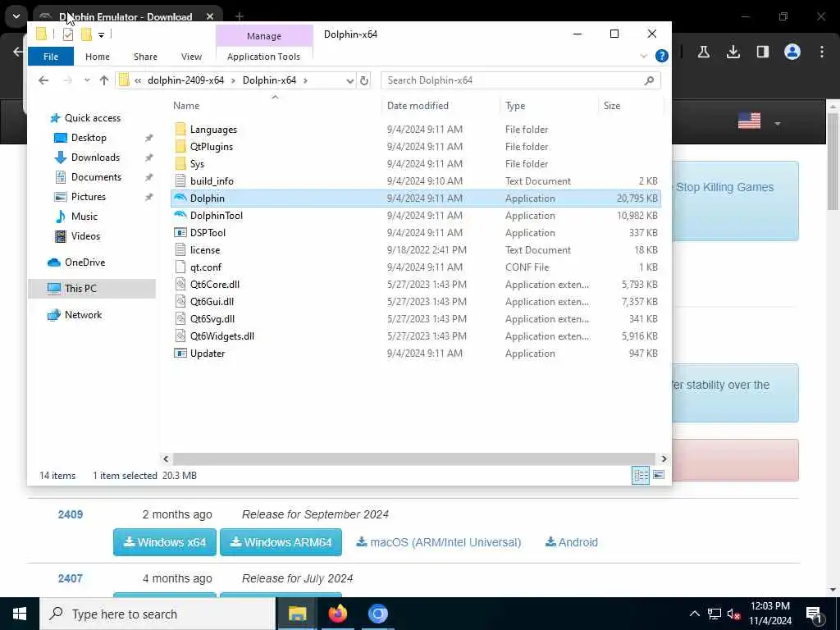Open the File menu tab
The image size is (840, 630).
click(x=51, y=57)
